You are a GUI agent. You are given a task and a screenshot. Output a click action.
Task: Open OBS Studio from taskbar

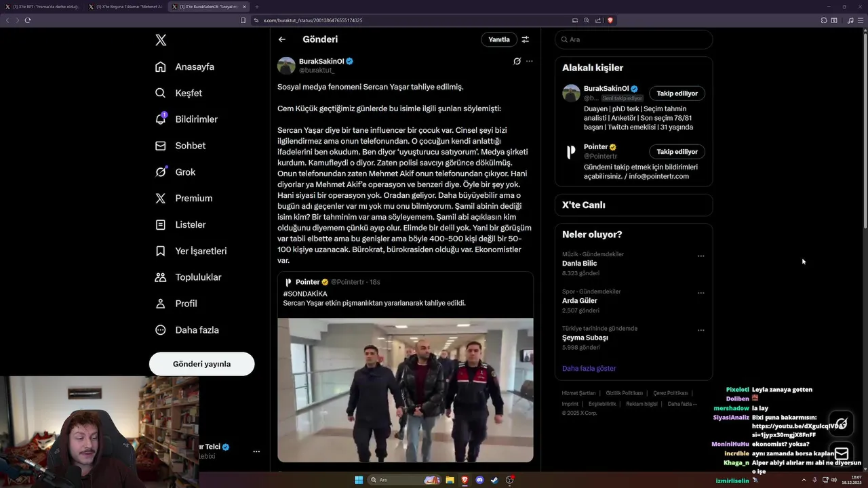coord(509,480)
